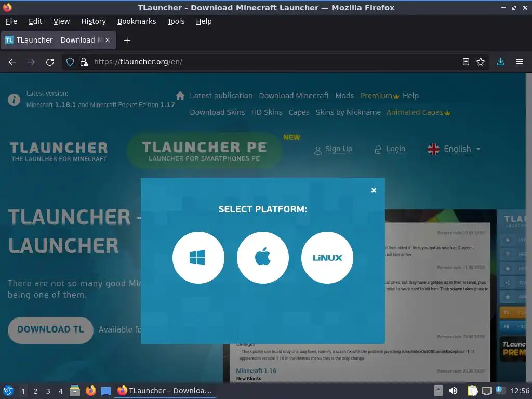Image resolution: width=532 pixels, height=399 pixels.
Task: Click the URL address field
Action: pos(275,62)
